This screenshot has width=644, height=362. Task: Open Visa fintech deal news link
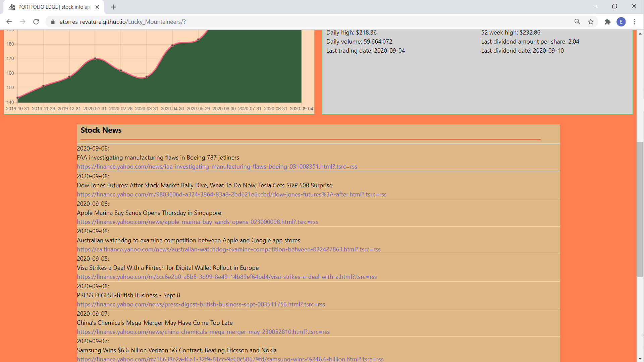[x=227, y=277]
